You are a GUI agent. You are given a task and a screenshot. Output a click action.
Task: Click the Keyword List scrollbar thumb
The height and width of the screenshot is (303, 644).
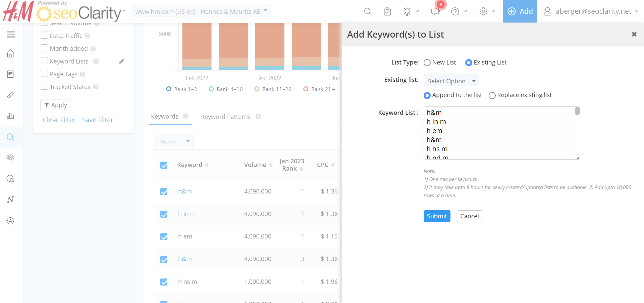577,111
